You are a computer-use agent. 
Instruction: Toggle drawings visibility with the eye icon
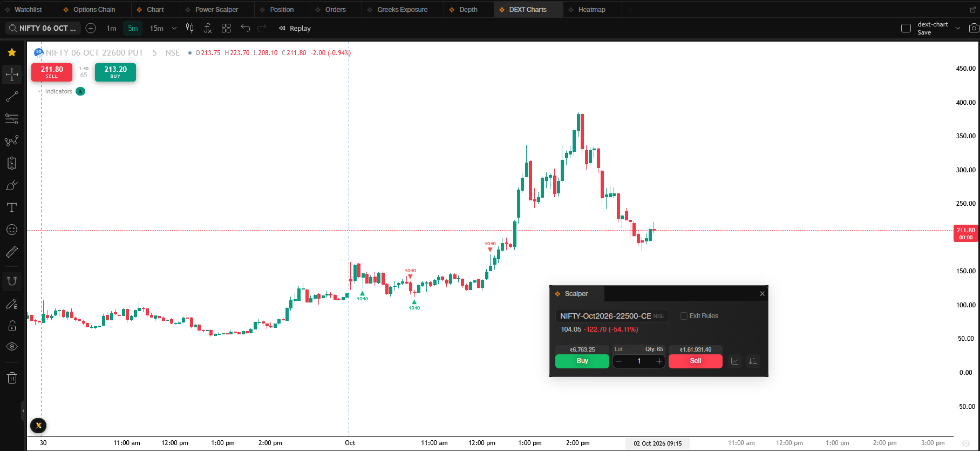12,347
